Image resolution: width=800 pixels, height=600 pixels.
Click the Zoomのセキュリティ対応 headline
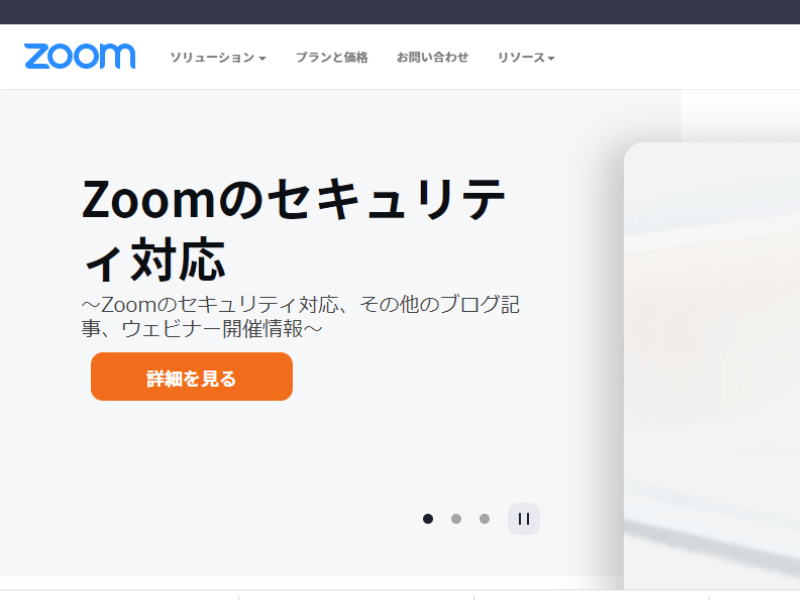pos(293,229)
